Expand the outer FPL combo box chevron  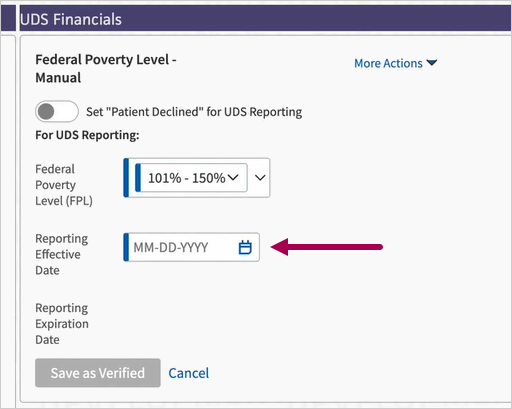point(260,178)
